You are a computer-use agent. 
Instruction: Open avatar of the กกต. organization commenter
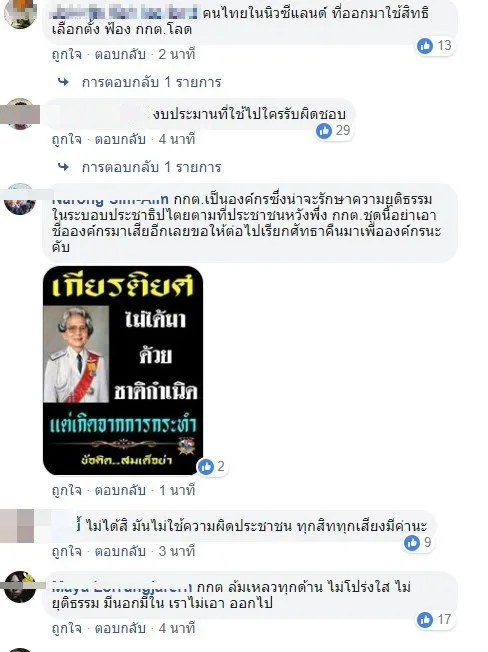20,200
